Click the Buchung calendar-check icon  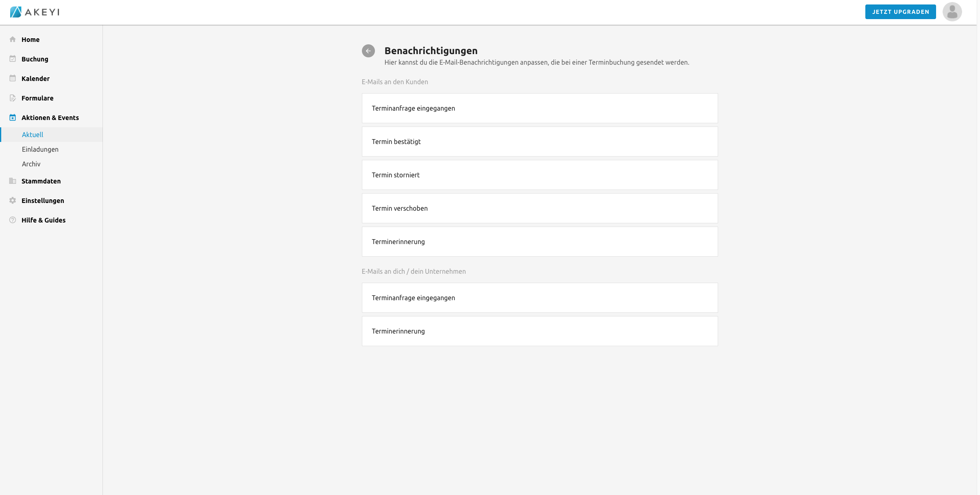[x=13, y=59]
